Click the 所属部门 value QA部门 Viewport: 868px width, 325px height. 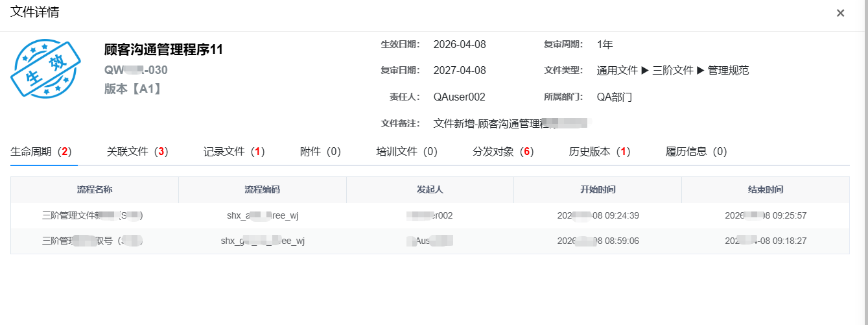tap(615, 97)
